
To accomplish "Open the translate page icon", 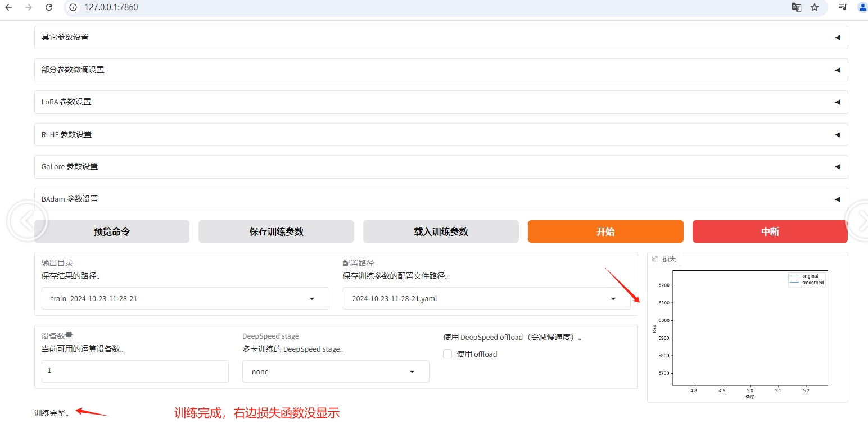I will (x=796, y=7).
